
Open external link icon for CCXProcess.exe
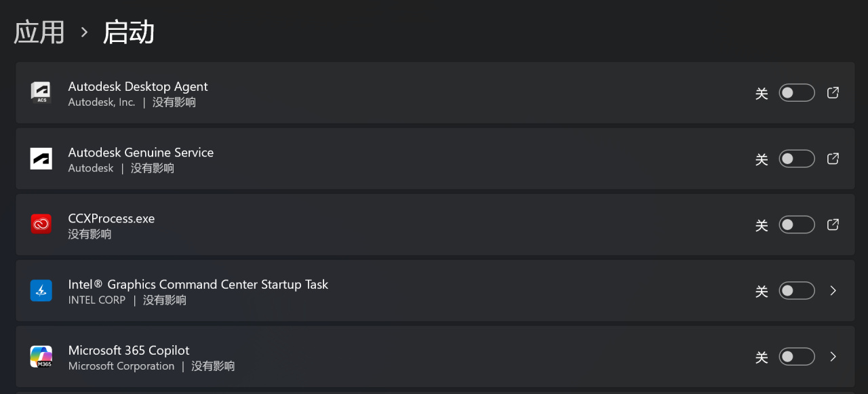(x=833, y=224)
